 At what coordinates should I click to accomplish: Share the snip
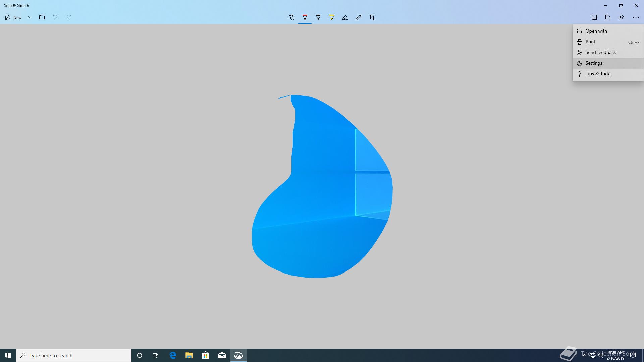(621, 17)
